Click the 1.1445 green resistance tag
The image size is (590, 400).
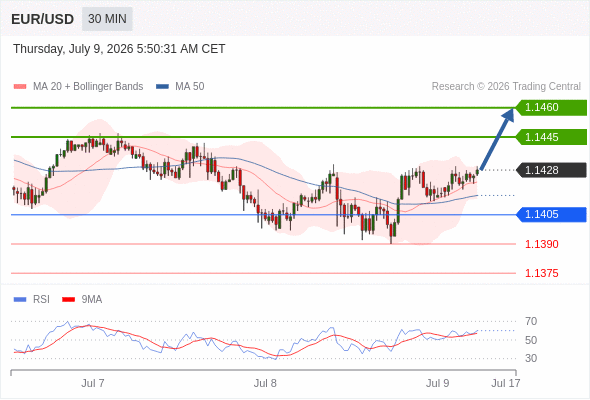551,137
